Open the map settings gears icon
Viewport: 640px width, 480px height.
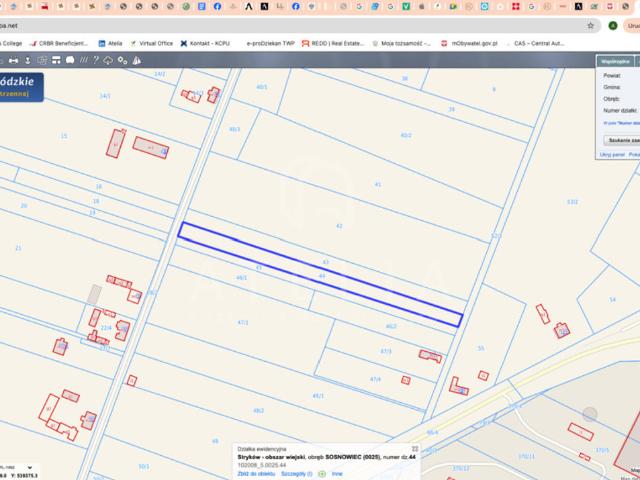click(122, 60)
